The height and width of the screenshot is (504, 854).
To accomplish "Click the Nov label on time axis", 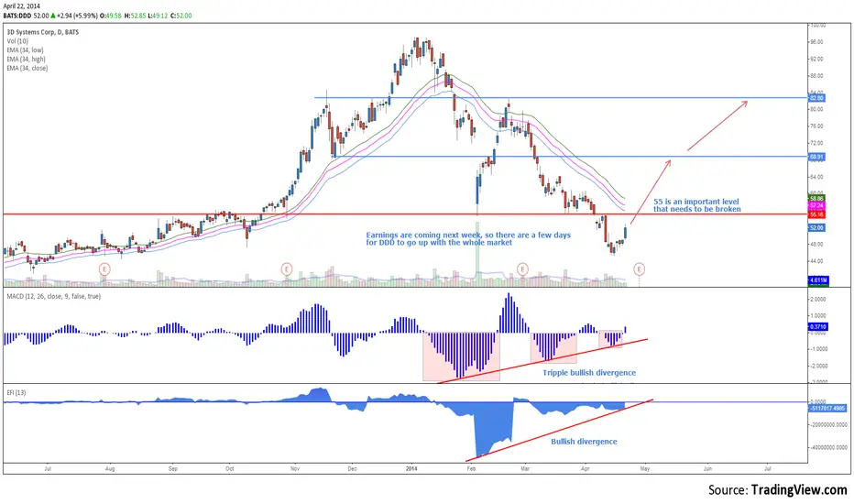I will 295,468.
